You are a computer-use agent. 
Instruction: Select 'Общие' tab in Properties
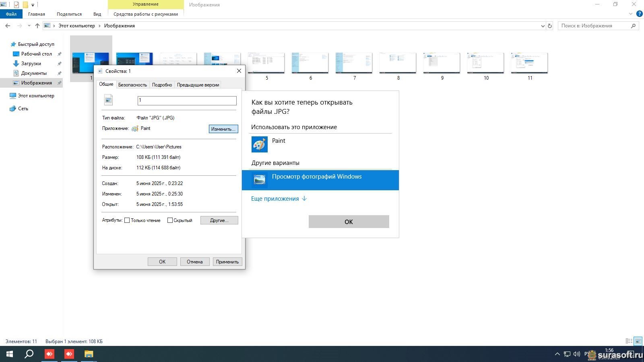click(106, 84)
